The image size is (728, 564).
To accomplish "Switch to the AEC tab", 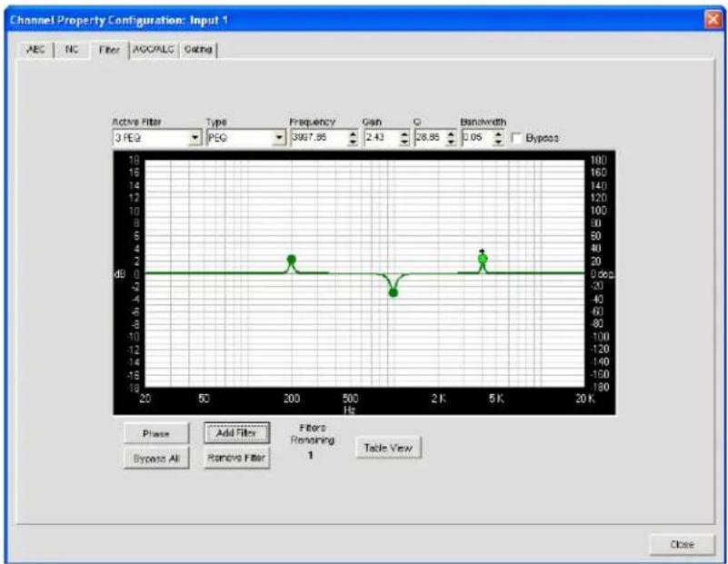I will [35, 50].
